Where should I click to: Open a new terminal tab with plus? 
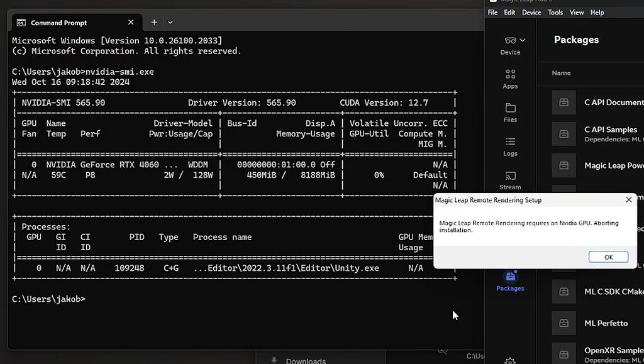153,22
